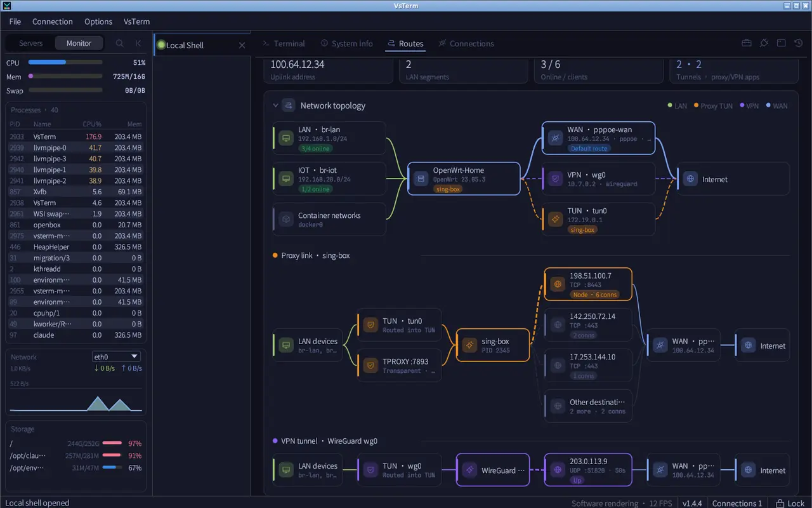812x508 pixels.
Task: Click the Internet globe node in topology
Action: click(x=691, y=179)
